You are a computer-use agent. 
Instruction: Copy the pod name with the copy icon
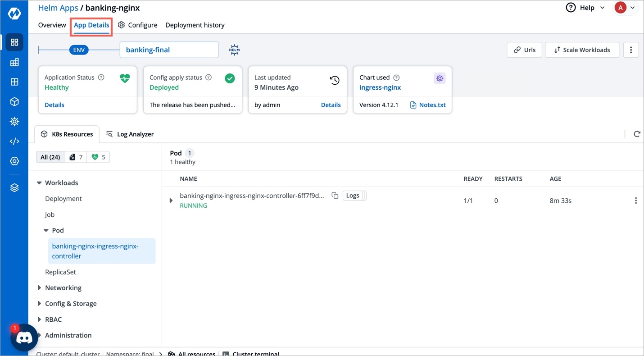click(335, 196)
